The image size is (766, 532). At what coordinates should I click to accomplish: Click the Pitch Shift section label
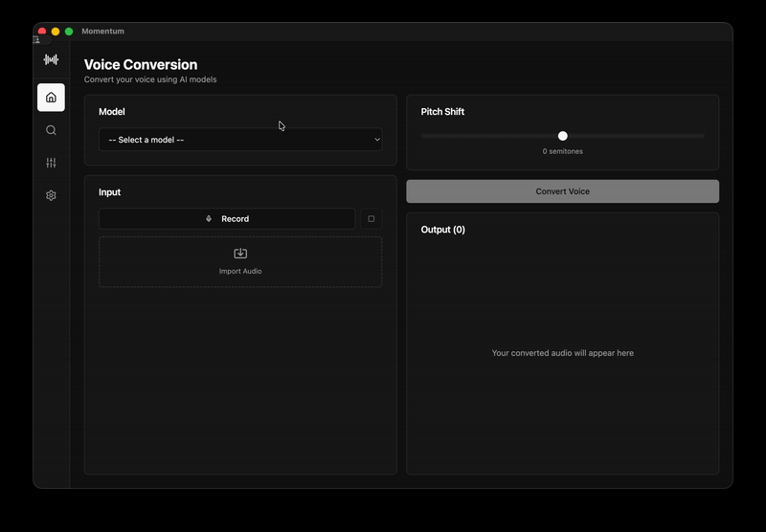coord(442,112)
